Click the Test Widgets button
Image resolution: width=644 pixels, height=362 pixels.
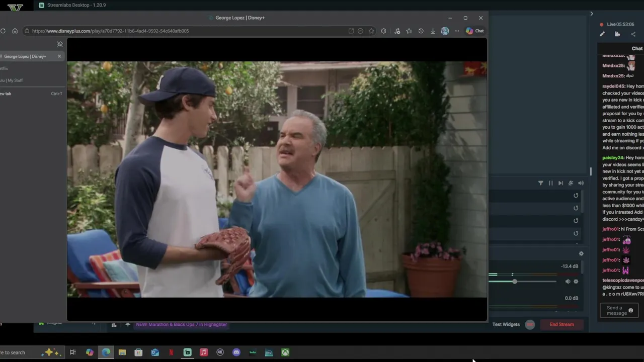pyautogui.click(x=506, y=325)
